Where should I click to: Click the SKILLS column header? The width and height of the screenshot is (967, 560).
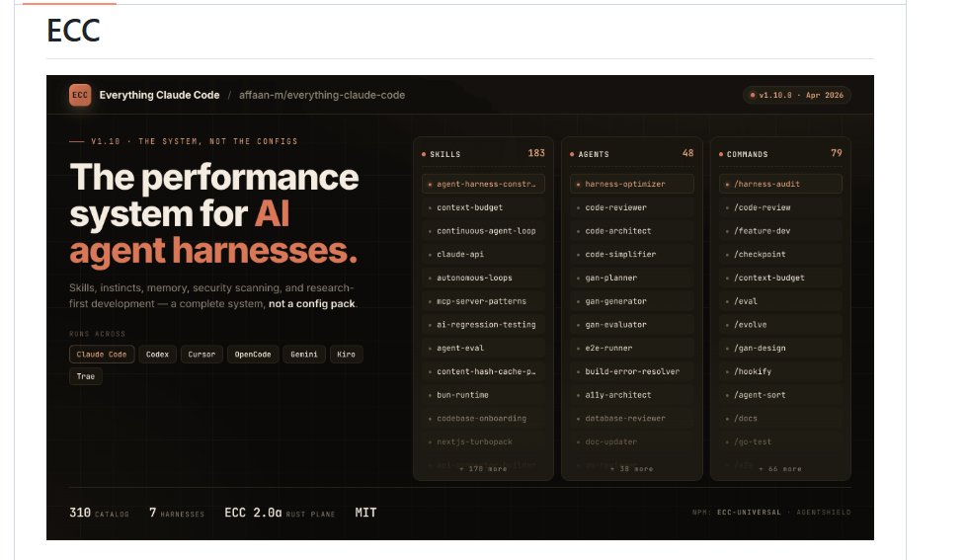[444, 154]
